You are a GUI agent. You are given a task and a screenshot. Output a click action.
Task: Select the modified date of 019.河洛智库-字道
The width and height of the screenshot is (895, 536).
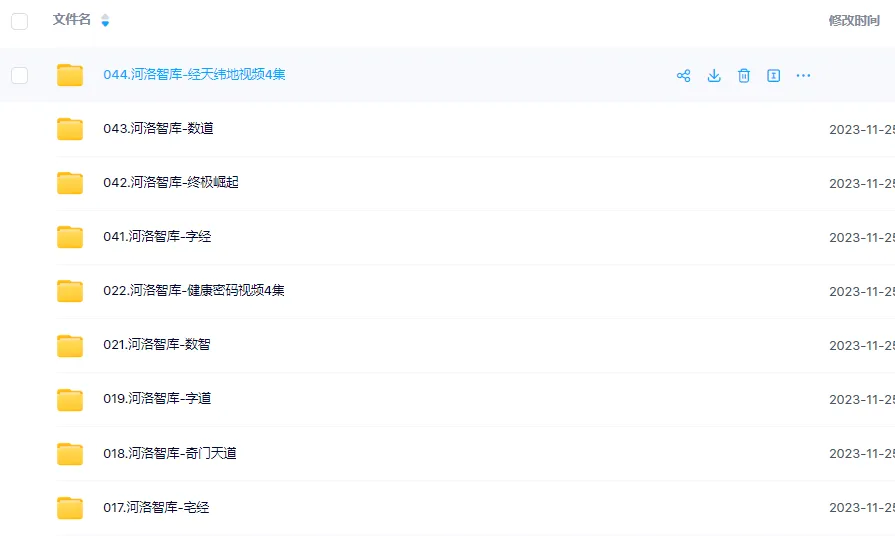862,400
